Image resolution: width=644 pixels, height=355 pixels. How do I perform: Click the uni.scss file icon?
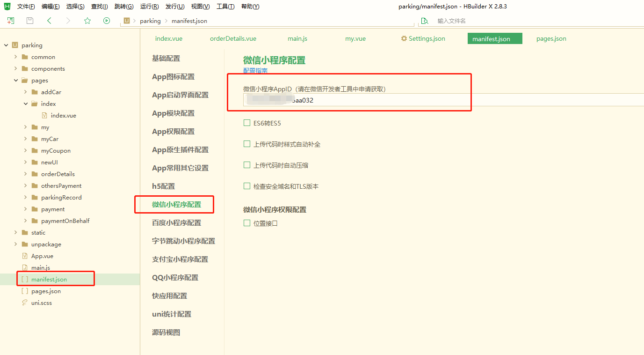pyautogui.click(x=25, y=303)
